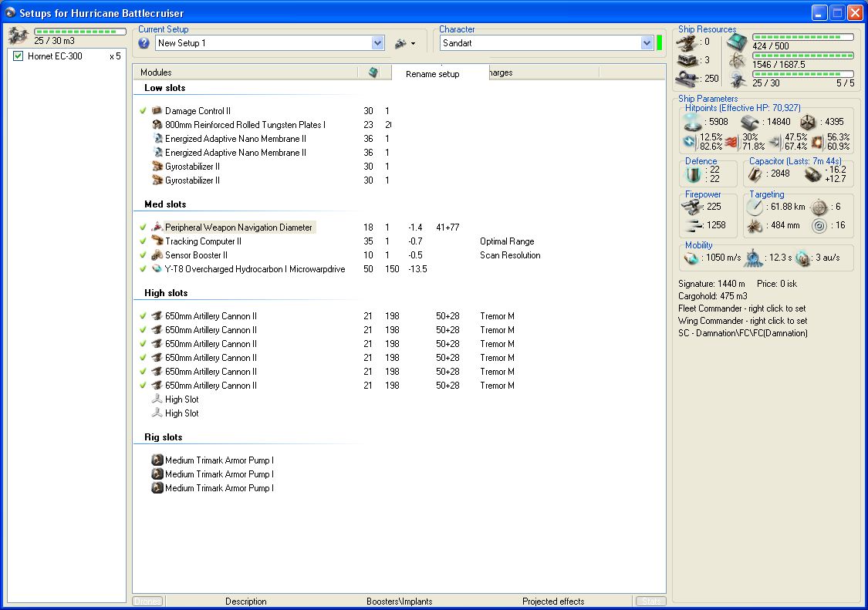Click the targeting range icon showing 61.88 km

click(x=755, y=207)
